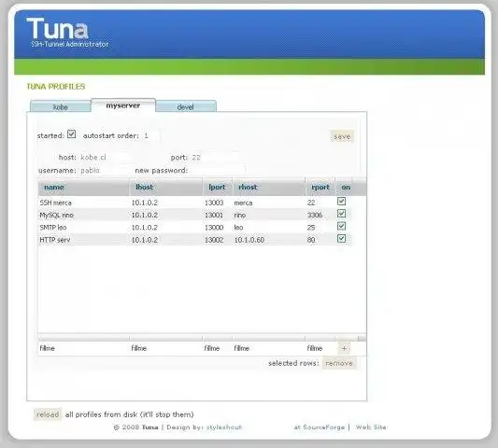Toggle the HTTP serv tunnel checkbox
Screen dimensions: 498x448
(x=341, y=238)
